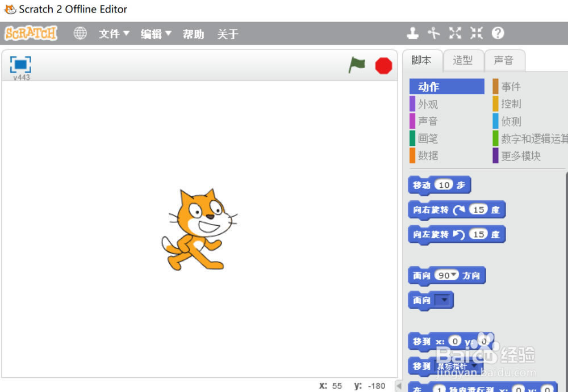Select the Delete scissors tool
This screenshot has height=392, width=568.
[433, 33]
